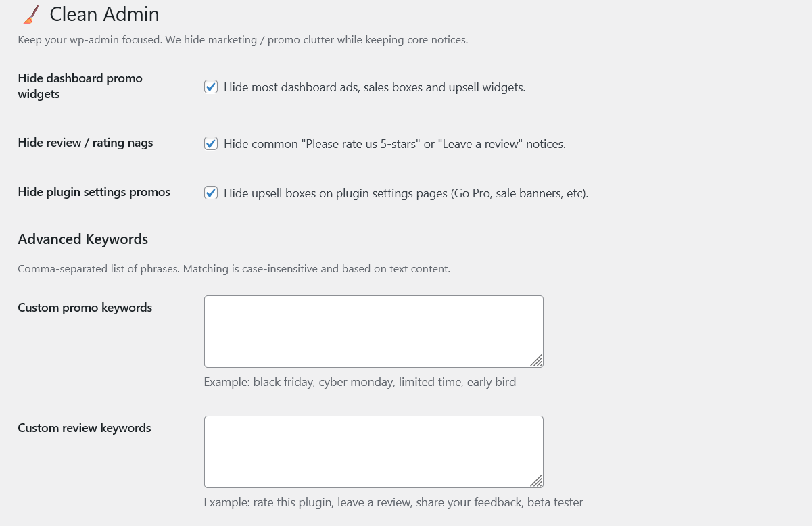Click the label Hide dashboard promo widgets
Viewport: 812px width, 526px height.
click(80, 86)
